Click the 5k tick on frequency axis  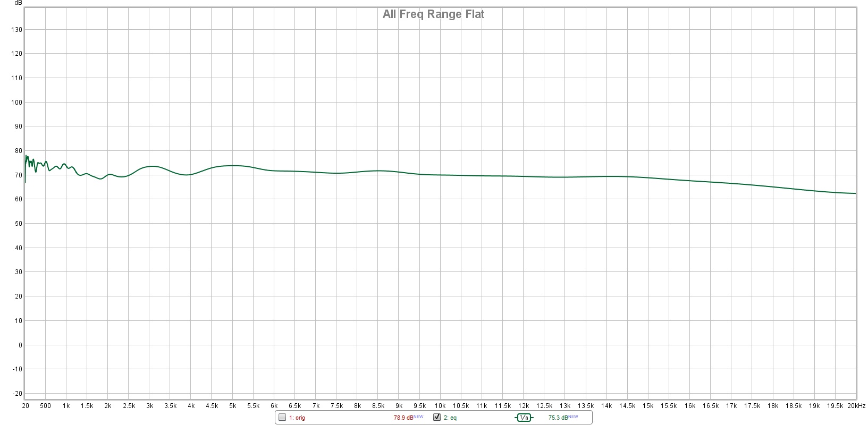tap(232, 406)
